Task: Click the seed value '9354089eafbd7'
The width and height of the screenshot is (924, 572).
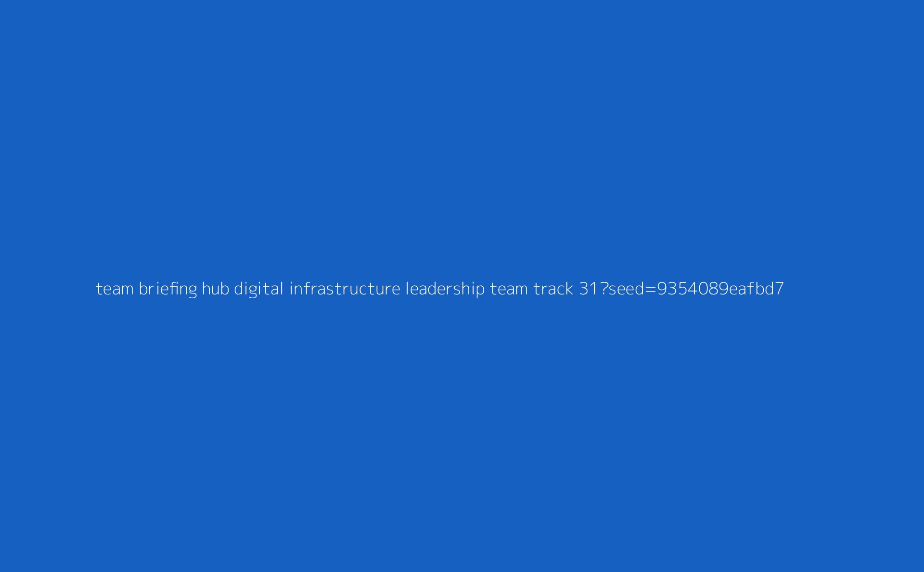Action: (x=720, y=288)
